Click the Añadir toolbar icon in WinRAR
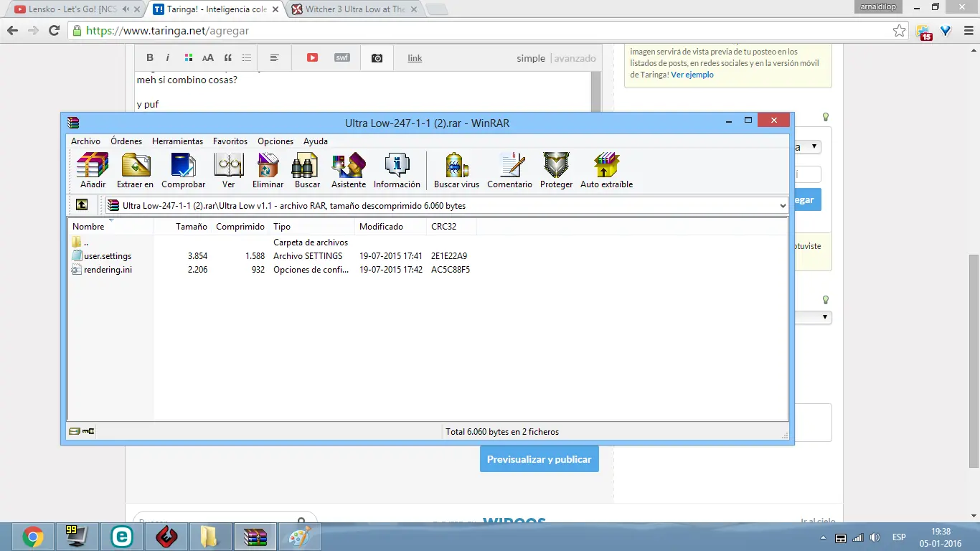The width and height of the screenshot is (980, 551). pos(93,170)
